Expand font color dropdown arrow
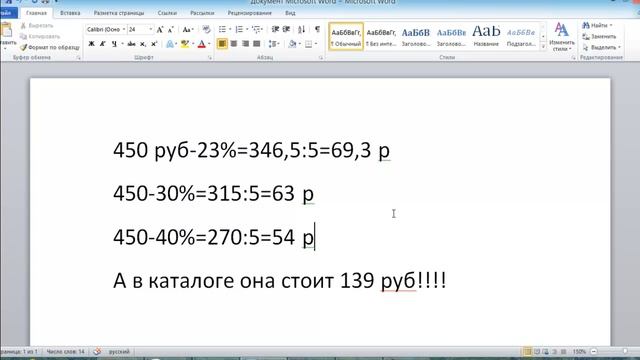This screenshot has width=640, height=360. tap(209, 44)
